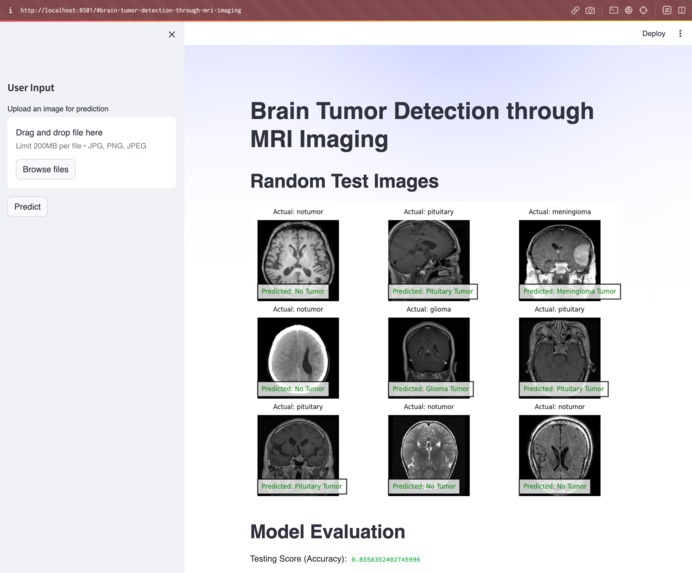The width and height of the screenshot is (692, 573).
Task: Copy page link with the chain icon
Action: (575, 10)
